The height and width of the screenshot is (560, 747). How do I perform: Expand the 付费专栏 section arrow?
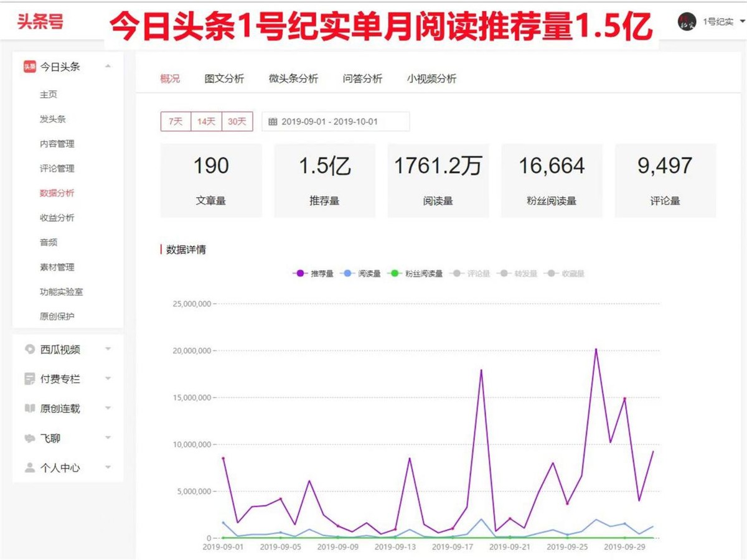pos(108,379)
